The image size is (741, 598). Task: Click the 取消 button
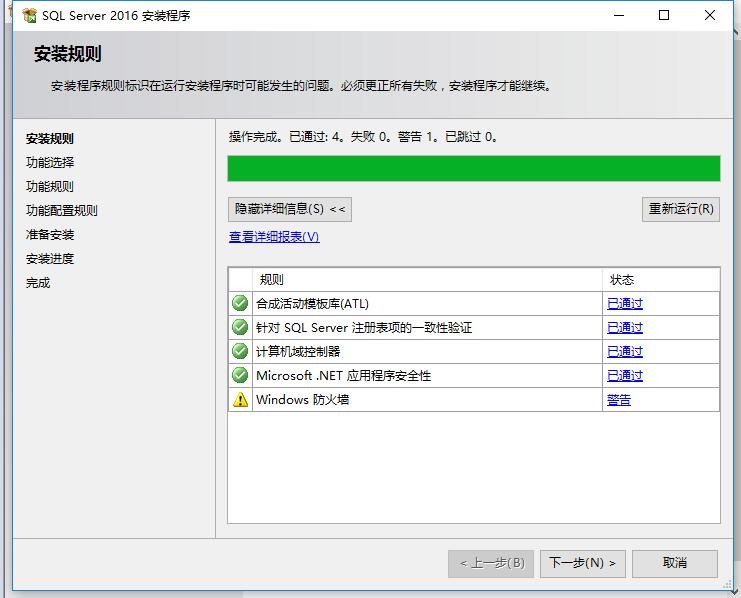[x=674, y=563]
